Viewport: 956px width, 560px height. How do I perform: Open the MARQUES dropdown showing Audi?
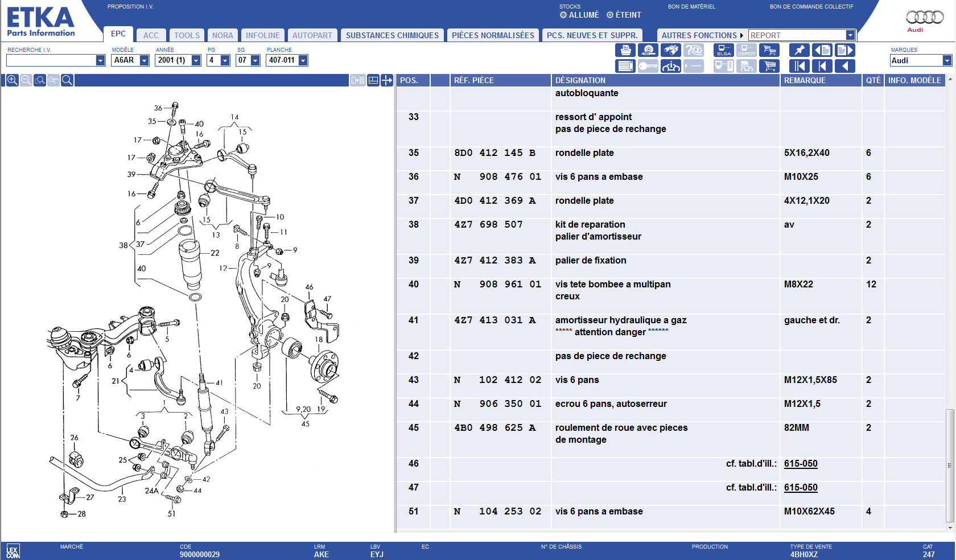coord(947,61)
